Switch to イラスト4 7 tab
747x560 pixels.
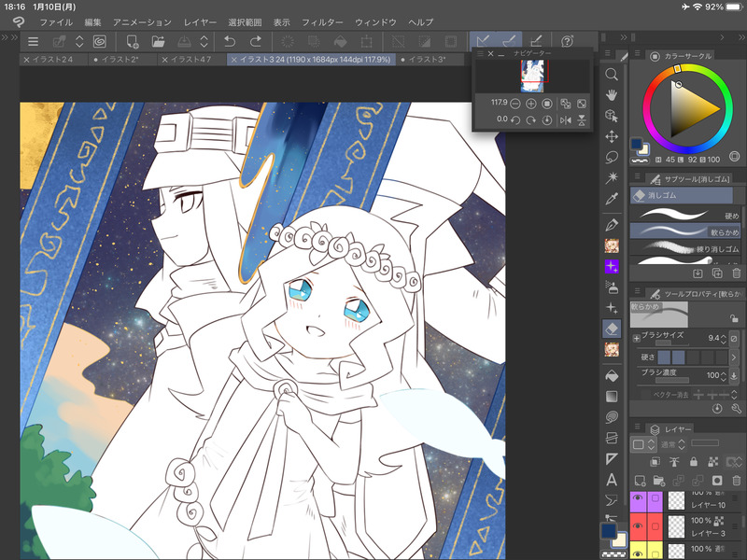coord(191,60)
